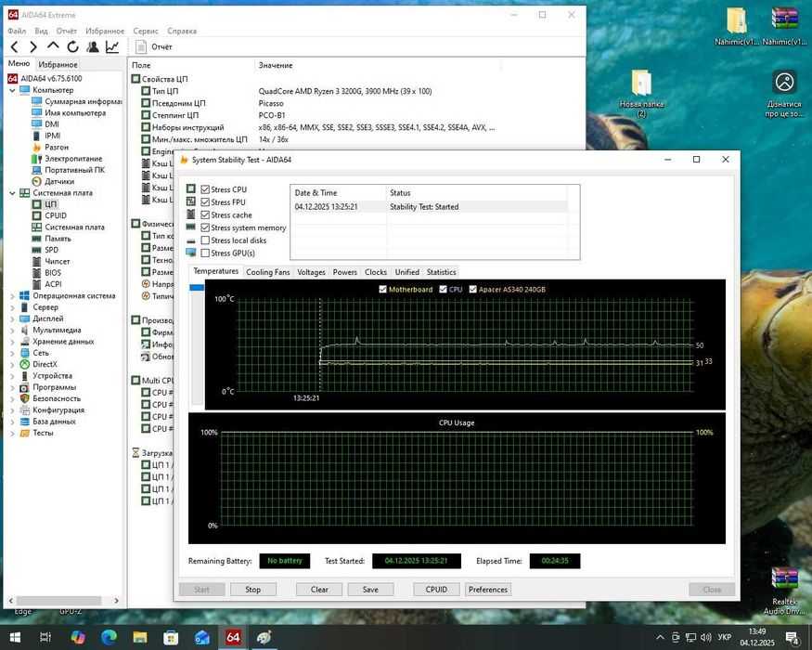Open Разгон overclock item
The width and height of the screenshot is (812, 650).
pos(50,147)
